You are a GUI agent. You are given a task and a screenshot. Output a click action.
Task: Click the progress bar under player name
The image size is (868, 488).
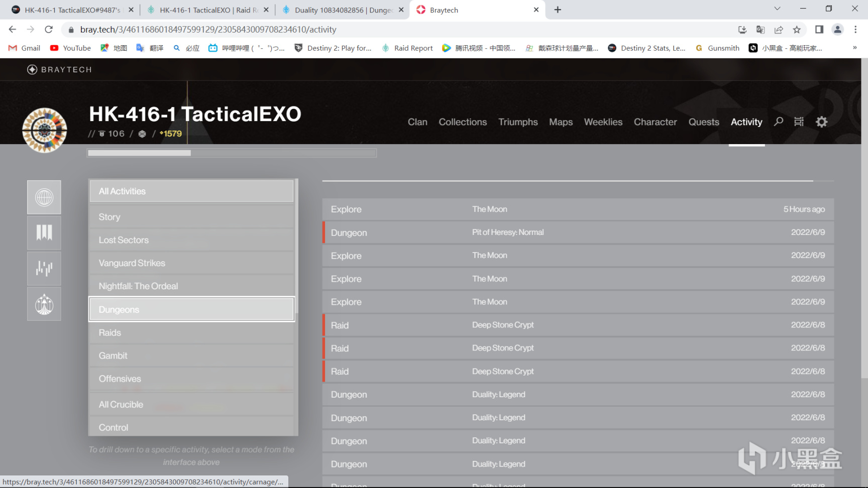[232, 153]
